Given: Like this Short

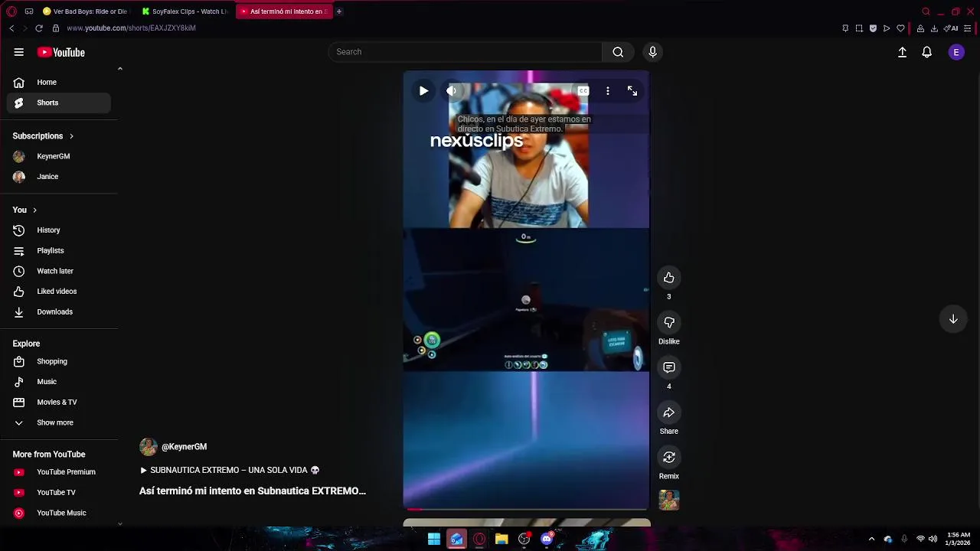Looking at the screenshot, I should pyautogui.click(x=669, y=277).
